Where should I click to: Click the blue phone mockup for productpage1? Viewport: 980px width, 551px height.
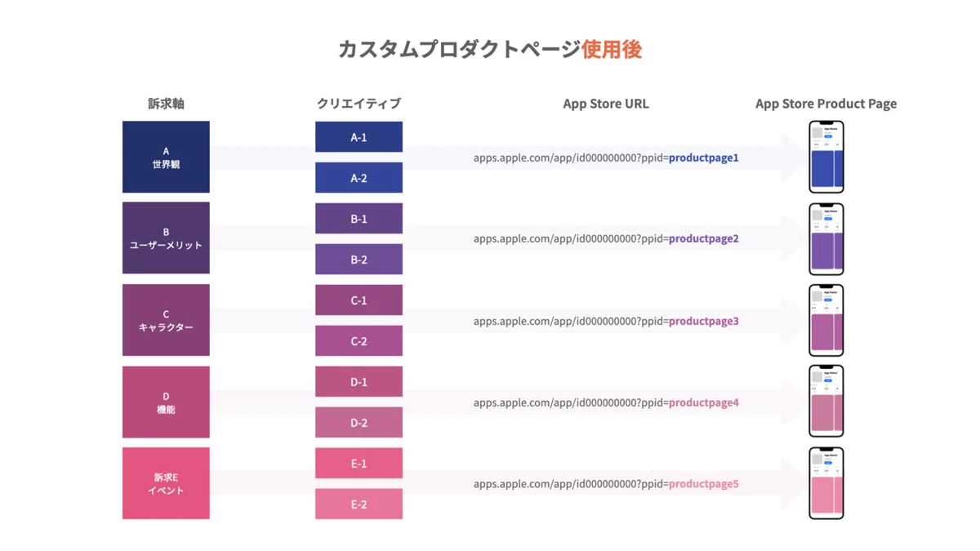click(x=826, y=157)
